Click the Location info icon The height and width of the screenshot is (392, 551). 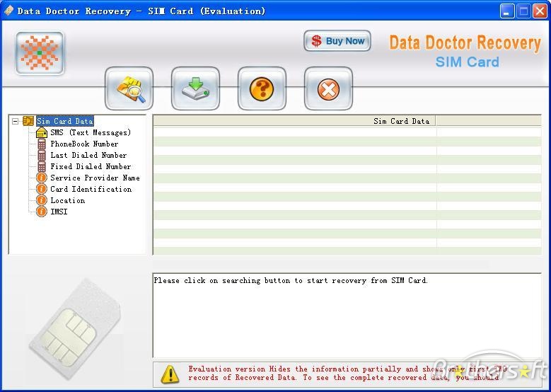pyautogui.click(x=42, y=200)
